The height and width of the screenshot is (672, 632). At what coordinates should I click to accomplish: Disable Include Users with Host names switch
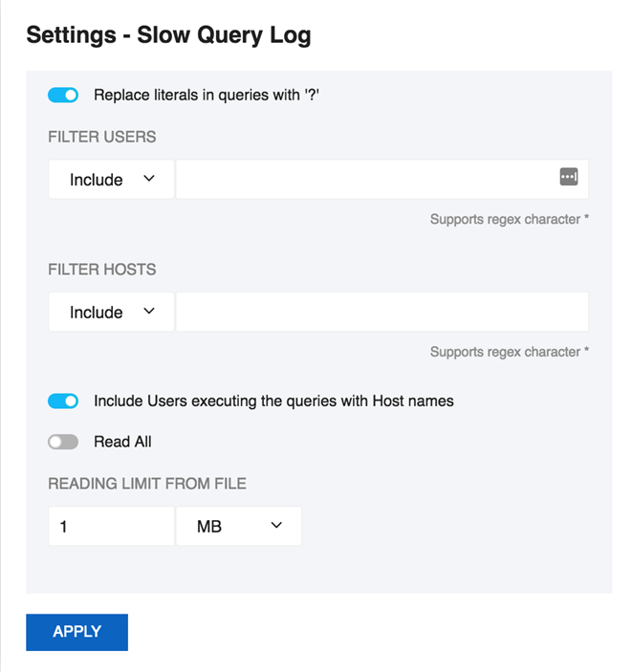point(63,401)
